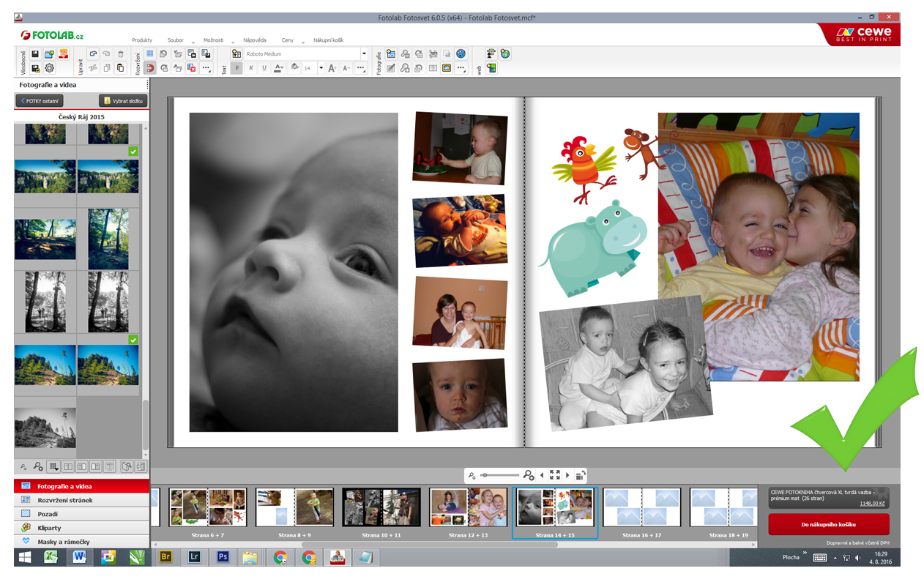The width and height of the screenshot is (924, 582).
Task: Click the text color icon
Action: coord(279,68)
